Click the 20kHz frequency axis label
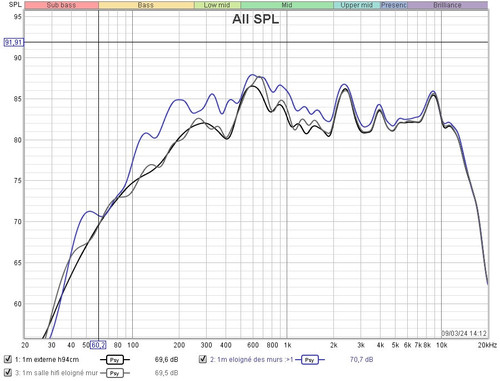 point(487,345)
